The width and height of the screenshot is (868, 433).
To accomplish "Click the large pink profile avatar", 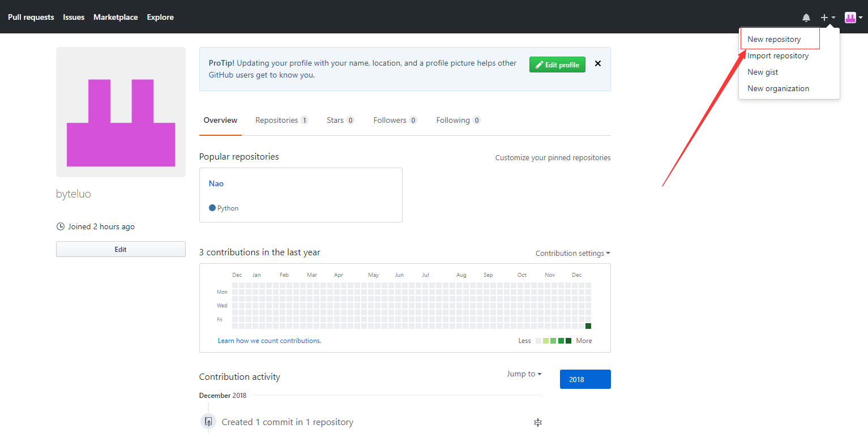I will [121, 112].
